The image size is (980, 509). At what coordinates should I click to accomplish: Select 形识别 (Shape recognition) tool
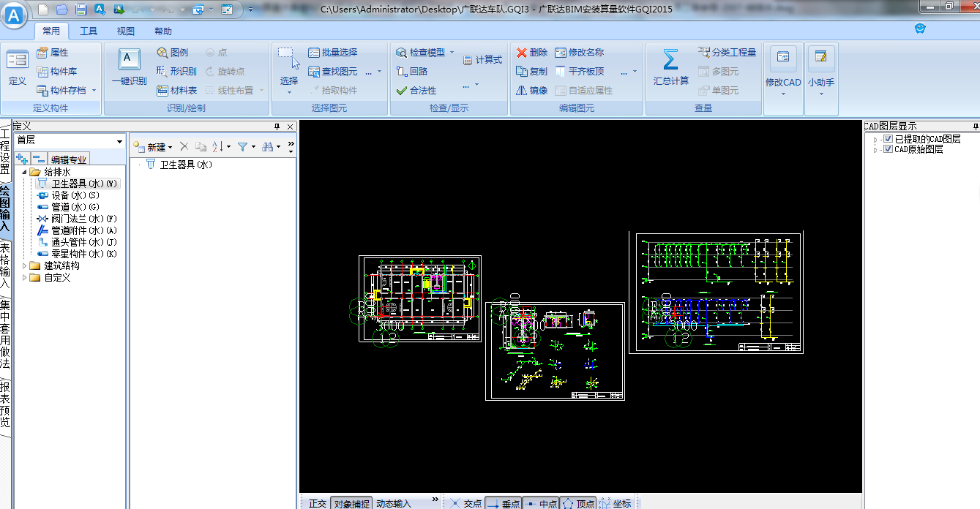coord(176,72)
